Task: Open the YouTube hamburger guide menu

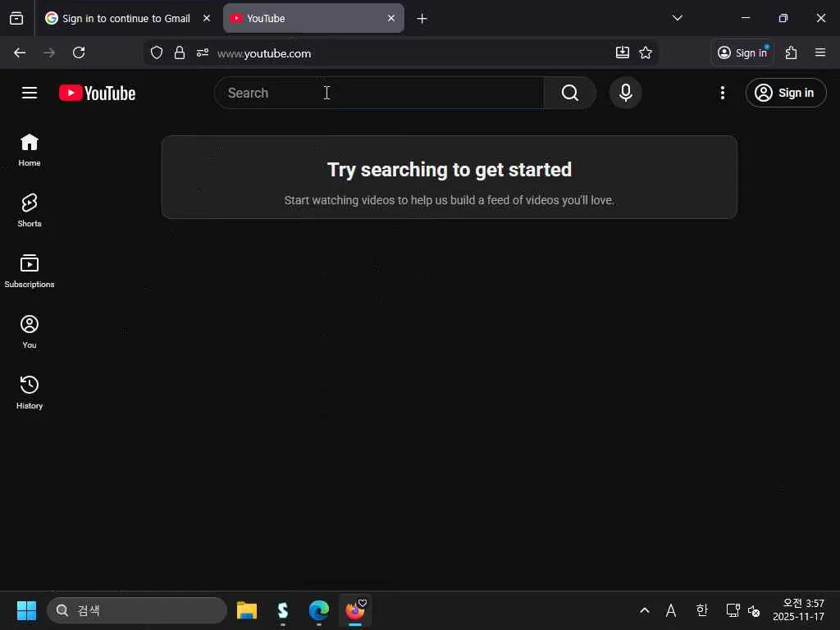Action: pyautogui.click(x=30, y=93)
